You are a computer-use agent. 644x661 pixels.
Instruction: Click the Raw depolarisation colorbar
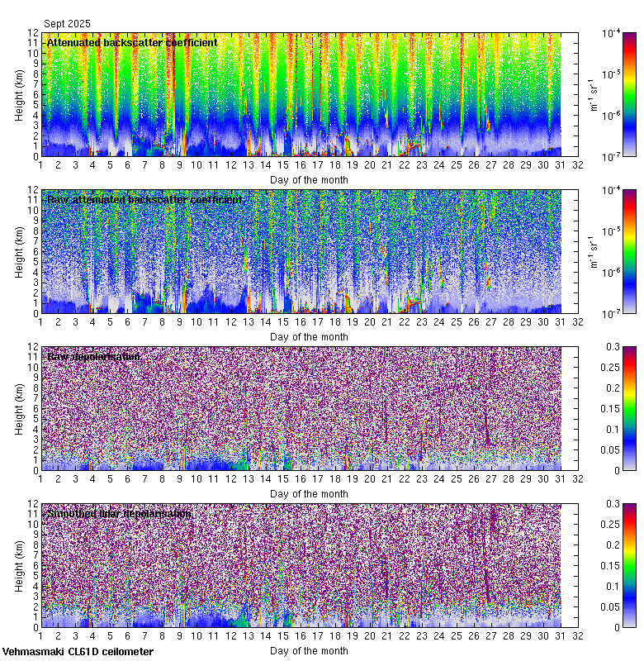[x=629, y=408]
